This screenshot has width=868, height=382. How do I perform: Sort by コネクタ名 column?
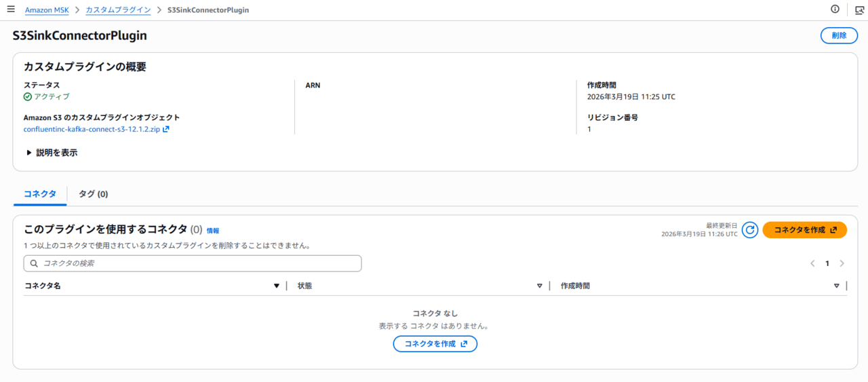tap(276, 286)
